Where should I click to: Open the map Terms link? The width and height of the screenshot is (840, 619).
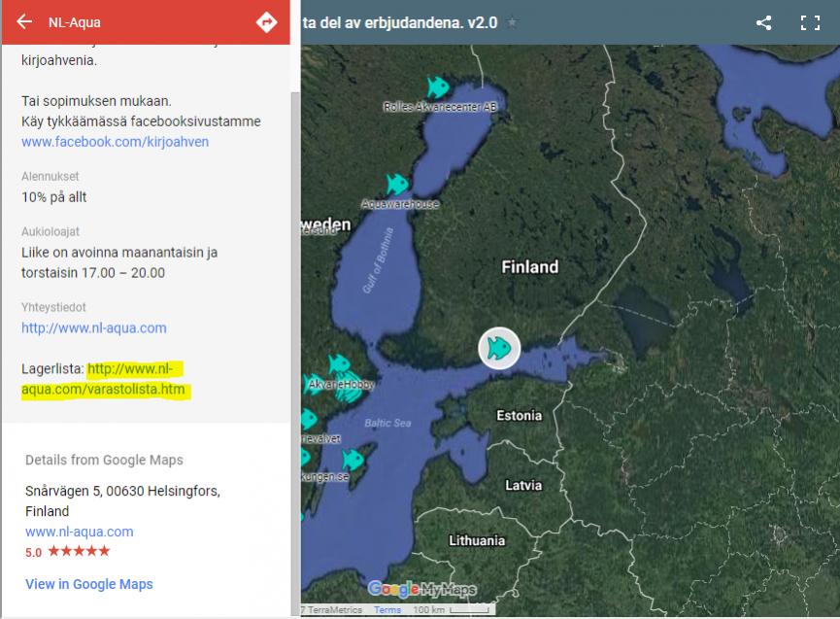coord(387,610)
